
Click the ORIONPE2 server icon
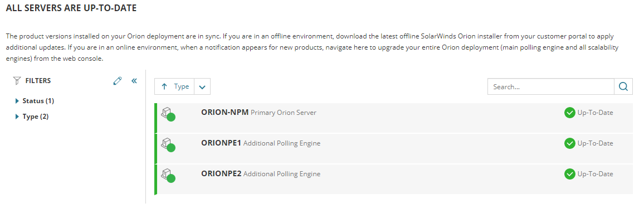coord(168,175)
